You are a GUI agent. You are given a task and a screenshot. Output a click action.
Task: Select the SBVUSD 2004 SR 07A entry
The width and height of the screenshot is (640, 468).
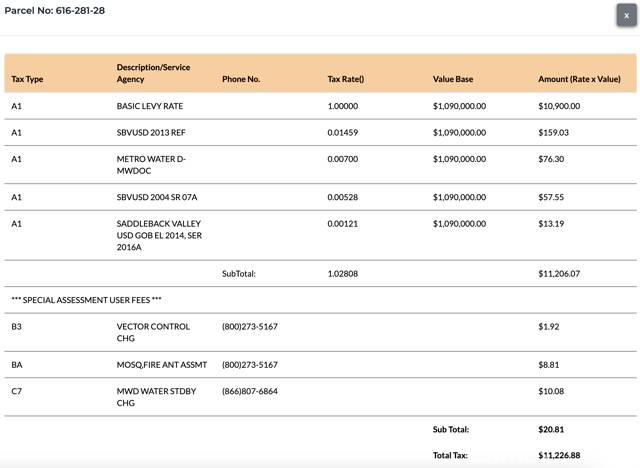click(157, 197)
